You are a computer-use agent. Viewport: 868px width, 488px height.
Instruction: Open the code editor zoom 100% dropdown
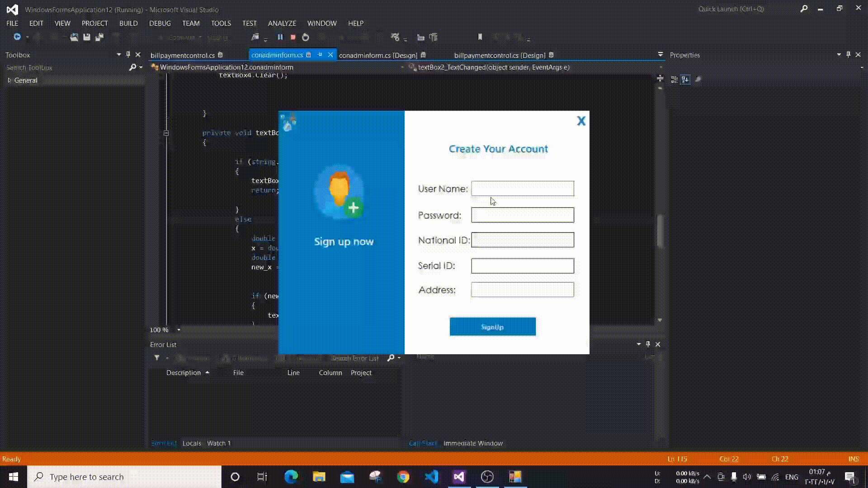tap(179, 330)
